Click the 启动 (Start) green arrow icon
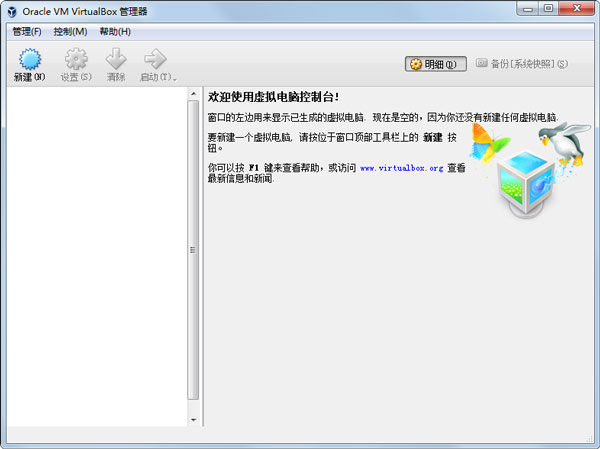Screen dimensions: 600x449 (155, 59)
